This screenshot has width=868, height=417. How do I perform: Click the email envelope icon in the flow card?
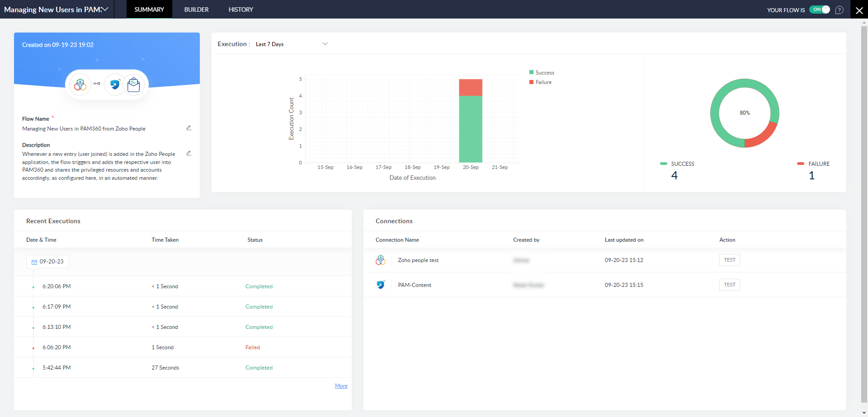(x=133, y=84)
